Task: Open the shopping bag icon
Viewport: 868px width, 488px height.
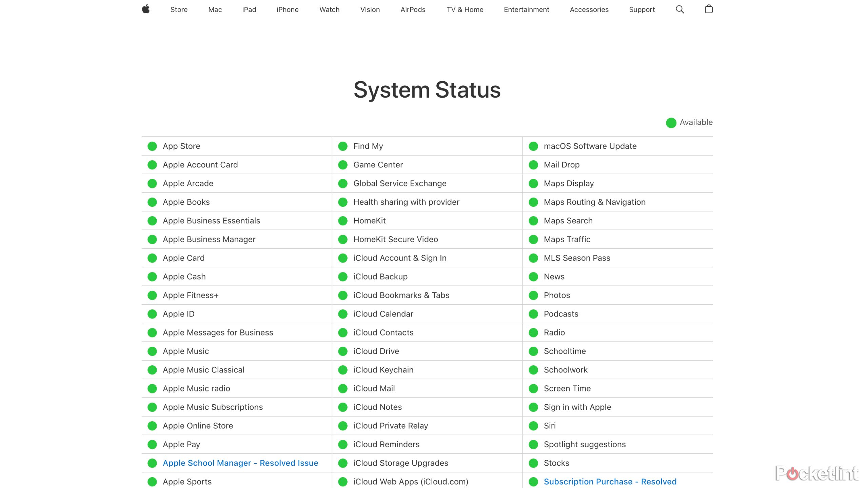Action: click(x=709, y=9)
